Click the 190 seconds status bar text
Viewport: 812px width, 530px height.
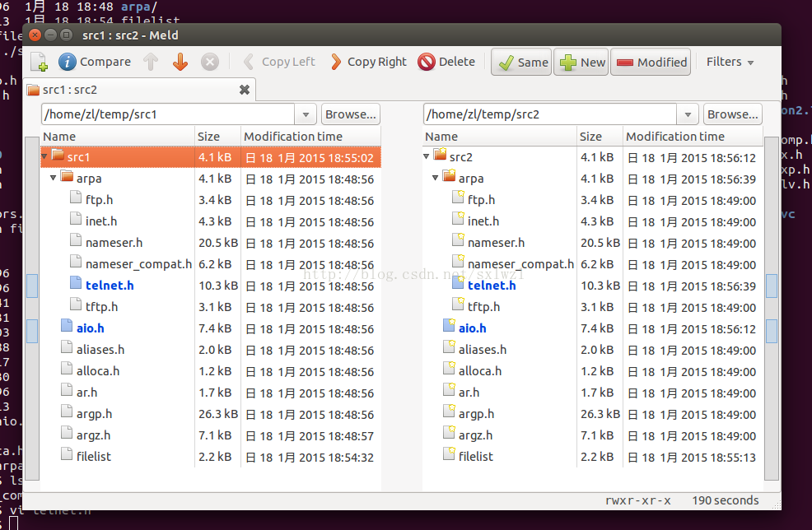click(725, 500)
